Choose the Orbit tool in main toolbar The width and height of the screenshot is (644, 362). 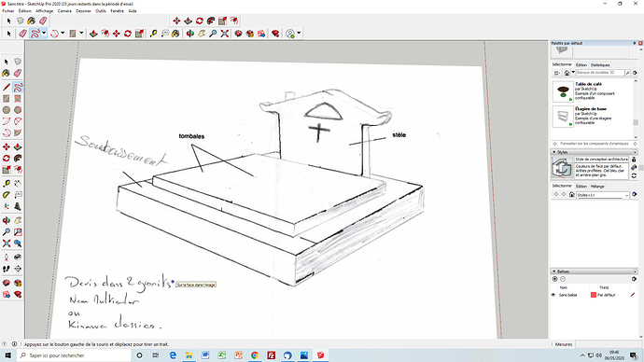pyautogui.click(x=189, y=34)
